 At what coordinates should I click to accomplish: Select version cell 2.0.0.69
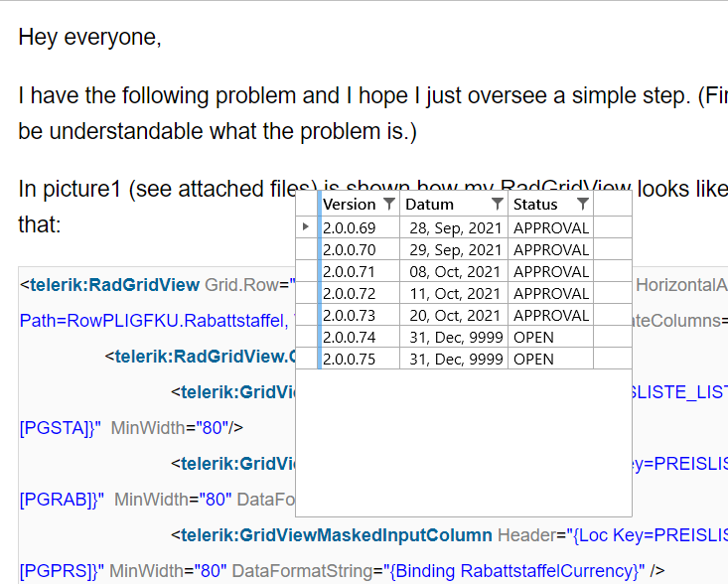pos(350,227)
